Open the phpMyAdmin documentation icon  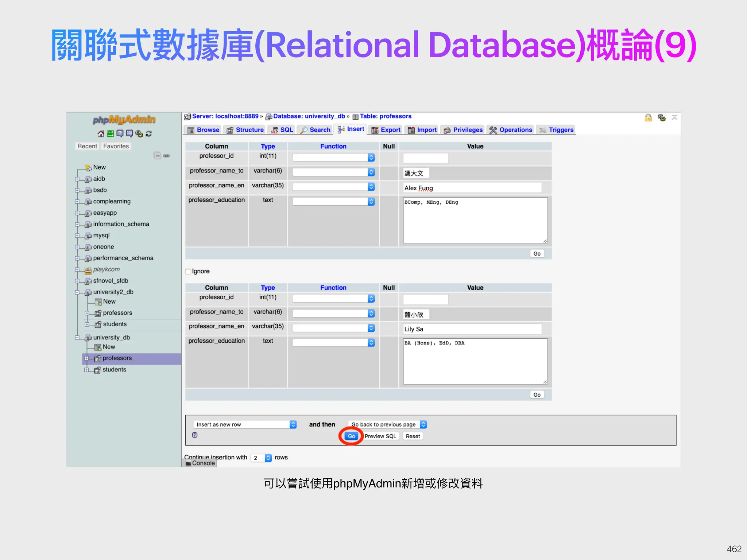coord(120,134)
